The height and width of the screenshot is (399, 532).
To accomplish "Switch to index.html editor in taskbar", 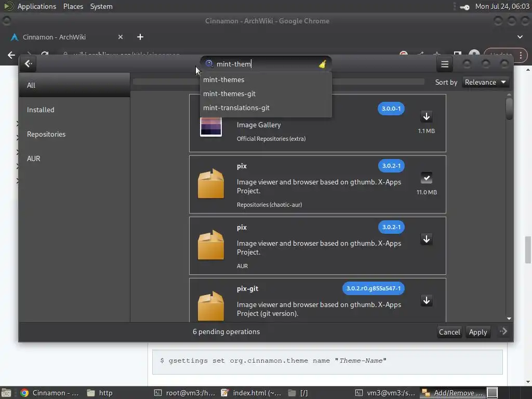I will pos(251,393).
